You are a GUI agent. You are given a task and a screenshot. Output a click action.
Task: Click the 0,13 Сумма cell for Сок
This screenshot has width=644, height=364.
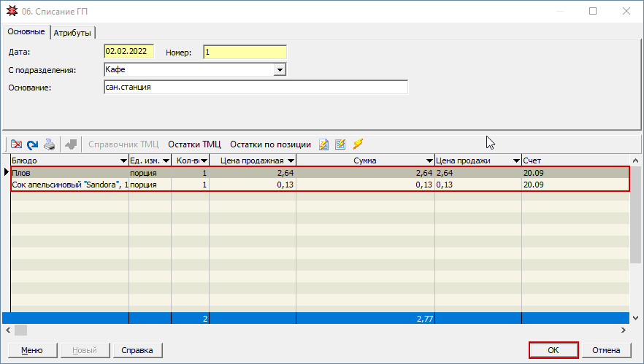click(x=365, y=185)
